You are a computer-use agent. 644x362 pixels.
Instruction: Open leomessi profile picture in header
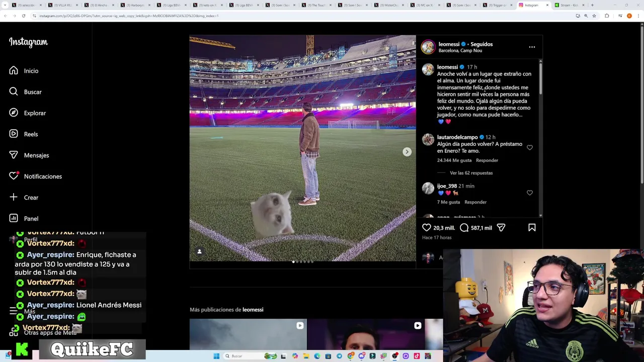(428, 47)
